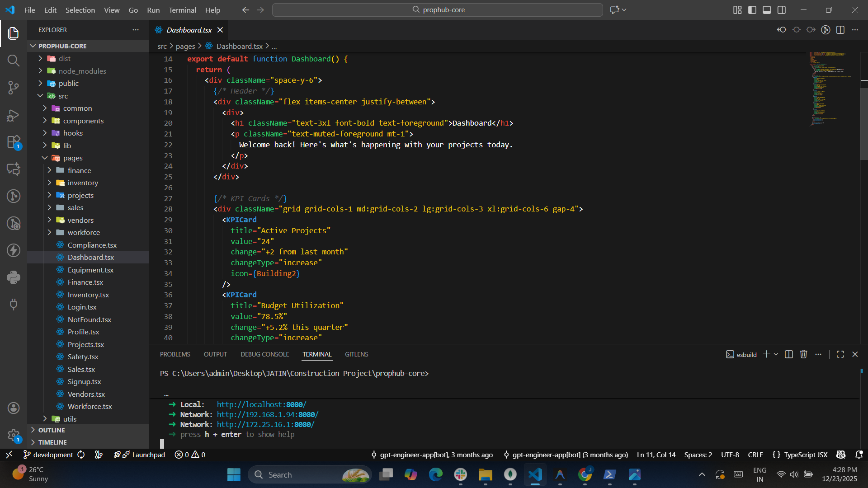Open the Source Control view
Image resolution: width=868 pixels, height=488 pixels.
14,88
